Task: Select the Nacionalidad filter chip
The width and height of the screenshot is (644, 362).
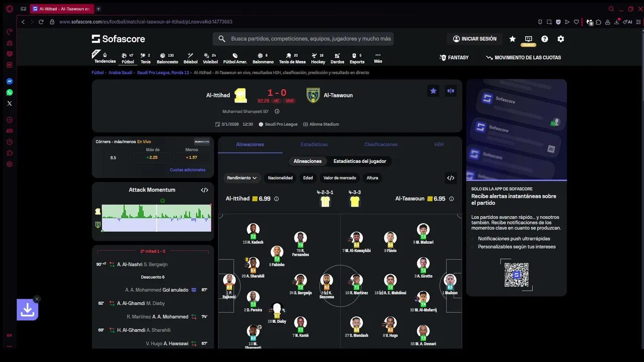Action: tap(280, 177)
